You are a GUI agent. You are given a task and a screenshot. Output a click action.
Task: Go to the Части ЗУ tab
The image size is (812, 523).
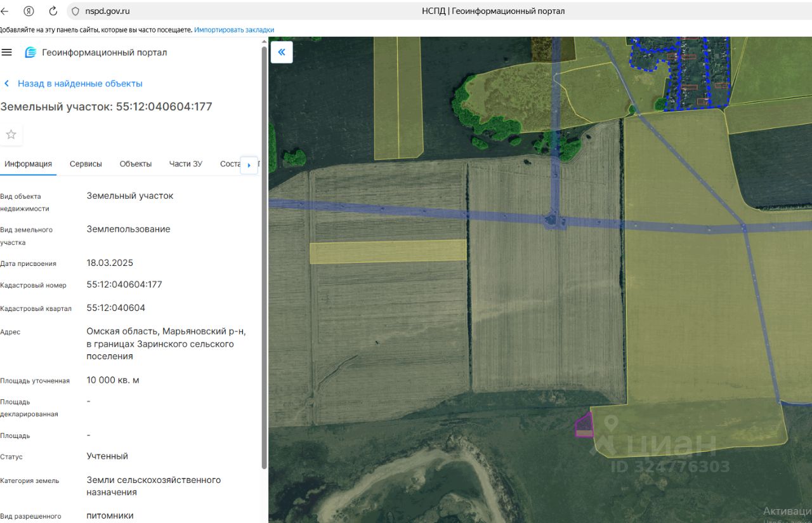186,164
